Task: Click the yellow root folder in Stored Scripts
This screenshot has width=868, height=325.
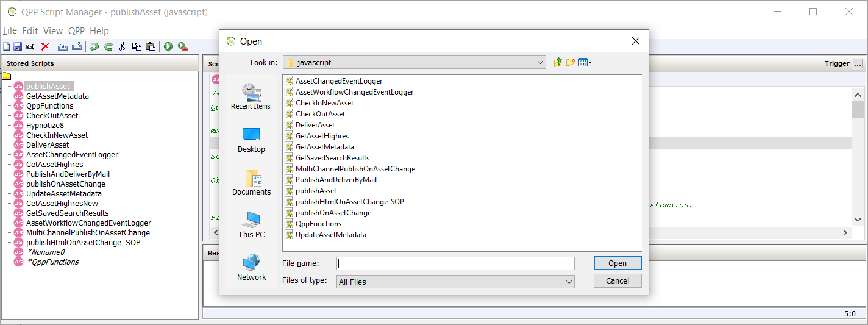Action: pos(7,76)
